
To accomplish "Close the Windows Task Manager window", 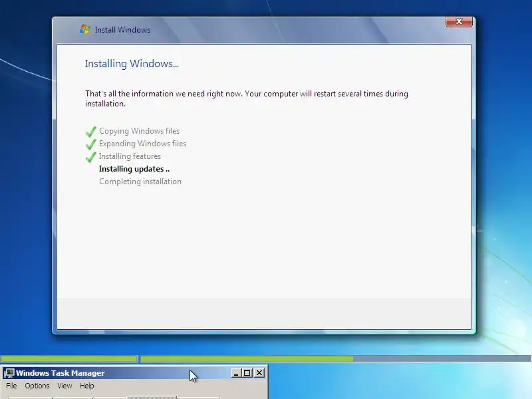I will (x=259, y=373).
